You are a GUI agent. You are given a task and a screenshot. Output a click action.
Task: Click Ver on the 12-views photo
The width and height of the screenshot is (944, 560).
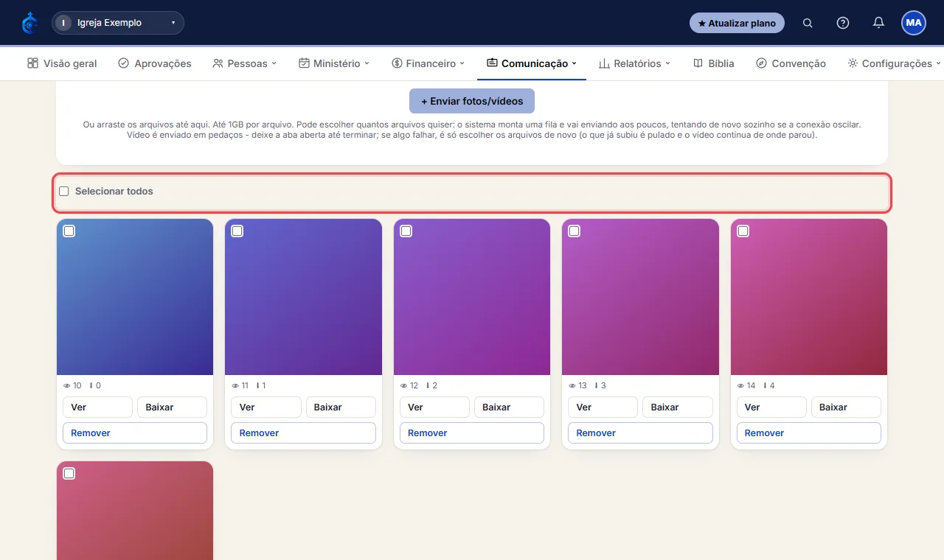434,407
